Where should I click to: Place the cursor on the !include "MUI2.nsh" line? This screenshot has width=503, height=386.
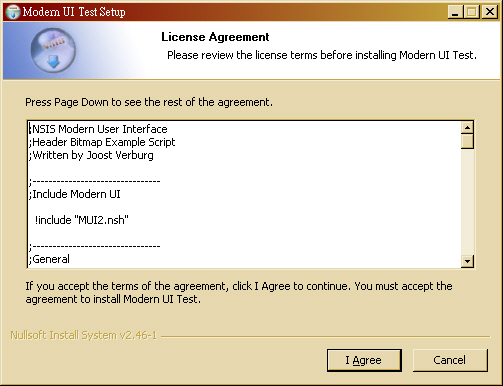82,220
